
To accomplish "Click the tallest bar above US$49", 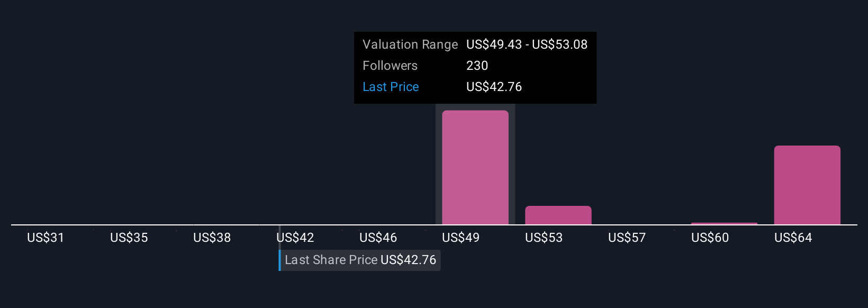I will click(475, 167).
